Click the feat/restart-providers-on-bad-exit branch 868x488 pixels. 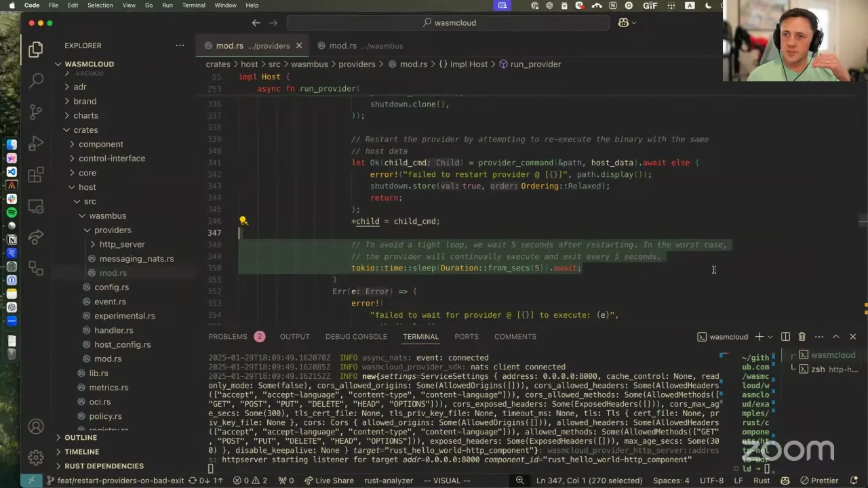pyautogui.click(x=115, y=481)
